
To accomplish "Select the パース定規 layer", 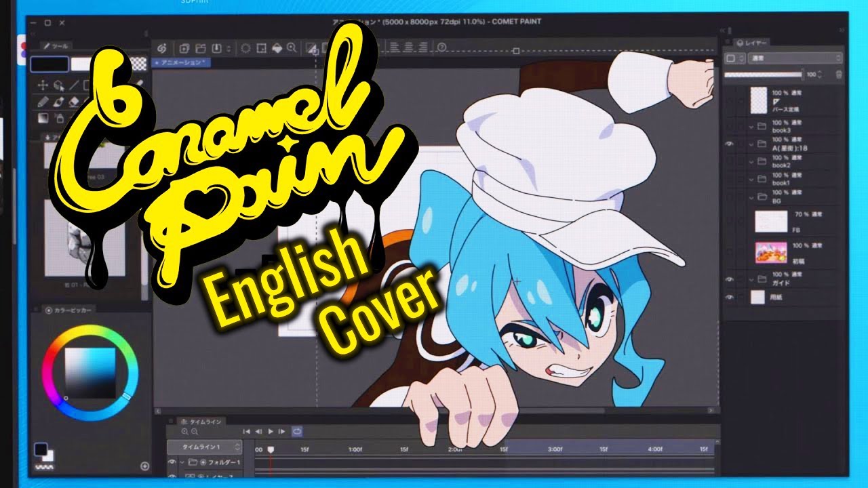I will [784, 100].
